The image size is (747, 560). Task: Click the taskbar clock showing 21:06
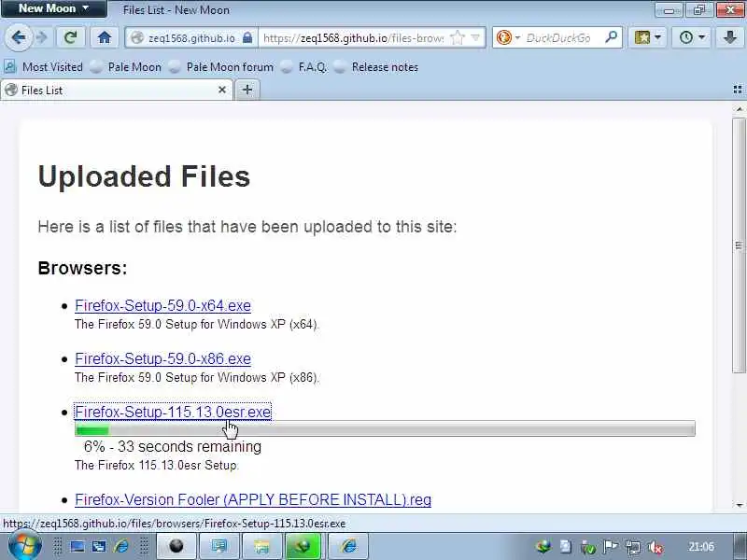(701, 546)
